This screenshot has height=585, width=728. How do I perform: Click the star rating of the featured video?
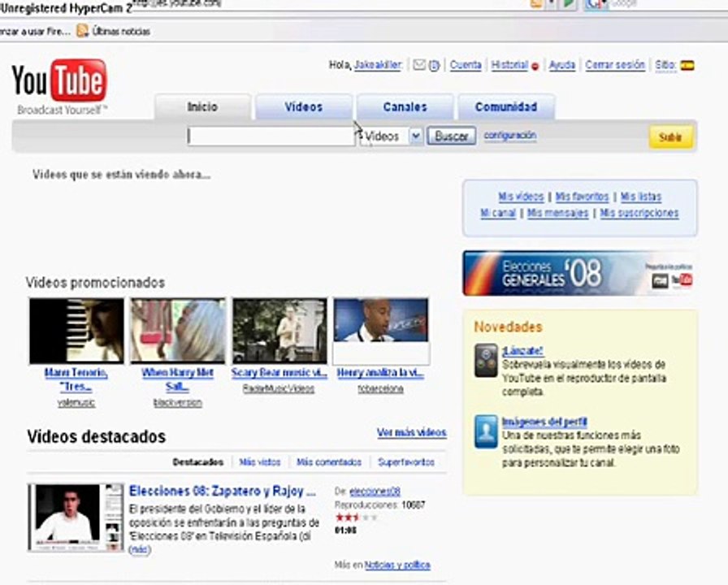click(x=356, y=518)
